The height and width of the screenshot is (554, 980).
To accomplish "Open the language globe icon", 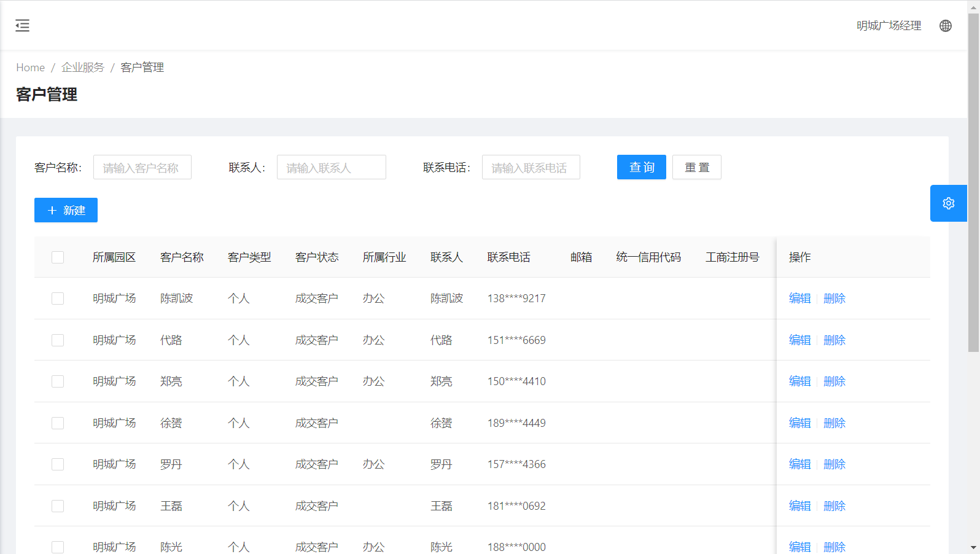I will click(x=946, y=26).
